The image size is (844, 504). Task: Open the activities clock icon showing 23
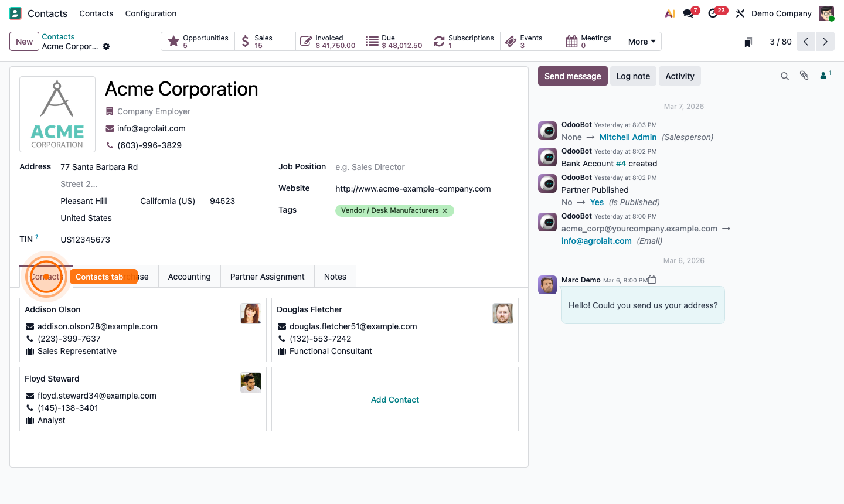click(713, 13)
